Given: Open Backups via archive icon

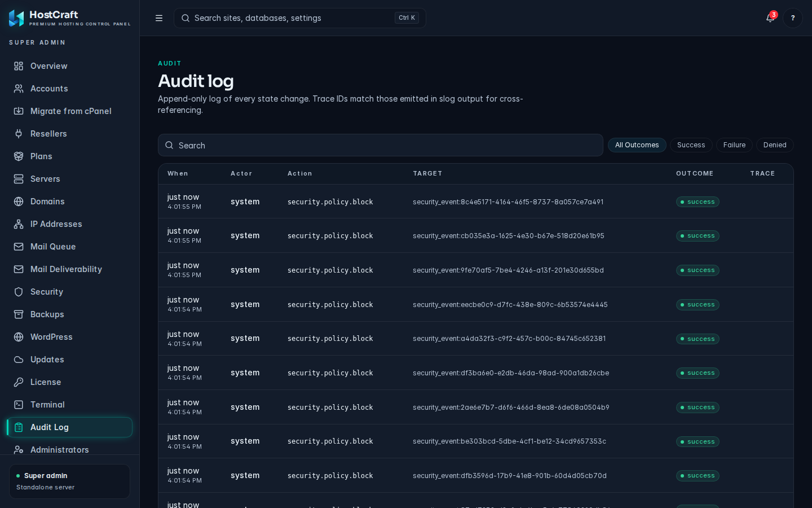Looking at the screenshot, I should [19, 314].
